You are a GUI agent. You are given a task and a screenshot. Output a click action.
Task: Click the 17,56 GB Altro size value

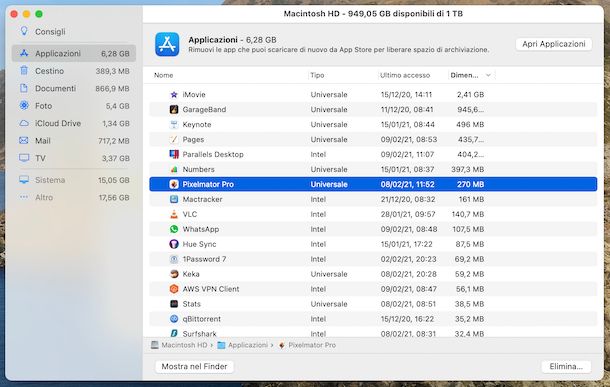(114, 198)
